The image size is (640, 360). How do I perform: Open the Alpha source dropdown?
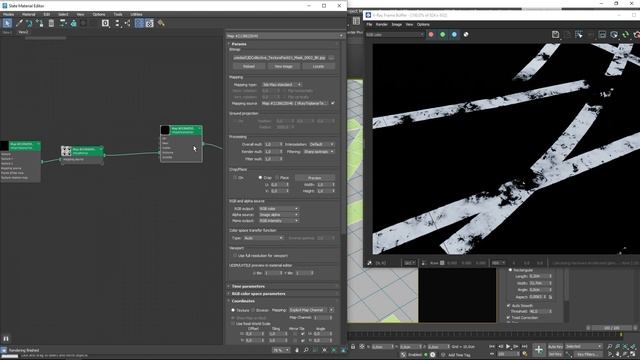(278, 215)
